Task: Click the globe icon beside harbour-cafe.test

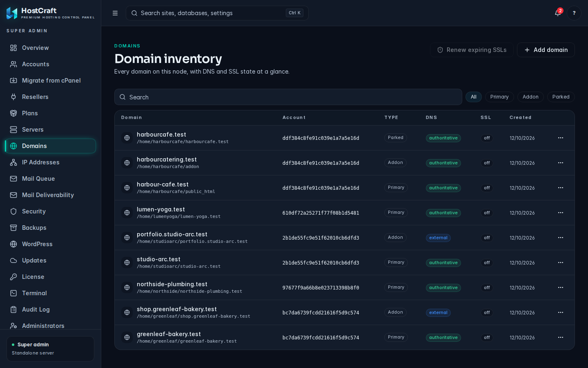Action: click(x=127, y=188)
